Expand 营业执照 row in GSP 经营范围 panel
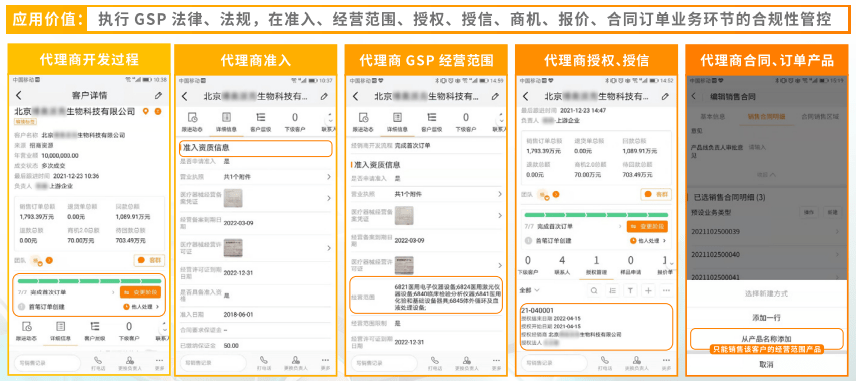This screenshot has height=381, width=856. 426,194
